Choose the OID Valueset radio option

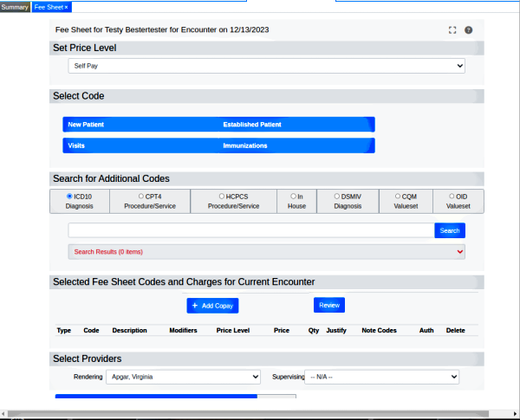pyautogui.click(x=452, y=197)
